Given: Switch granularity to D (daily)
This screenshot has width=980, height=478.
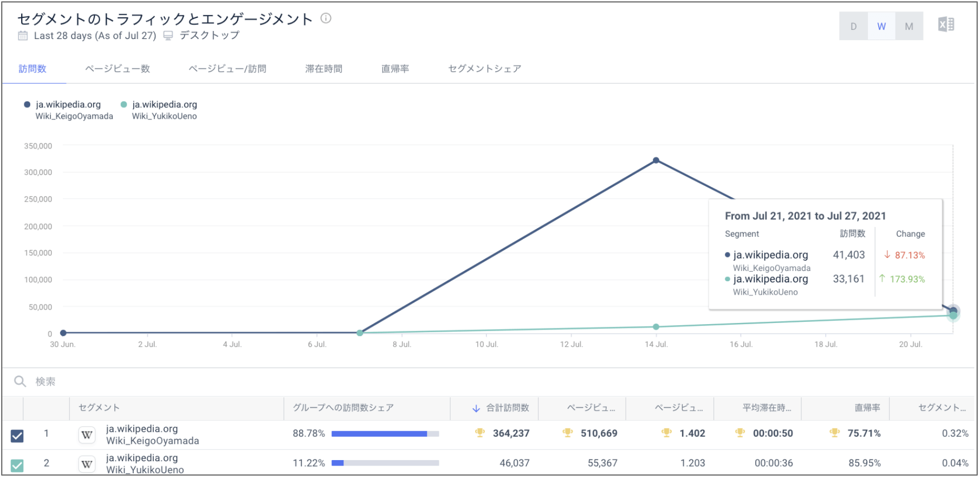Looking at the screenshot, I should (x=853, y=26).
